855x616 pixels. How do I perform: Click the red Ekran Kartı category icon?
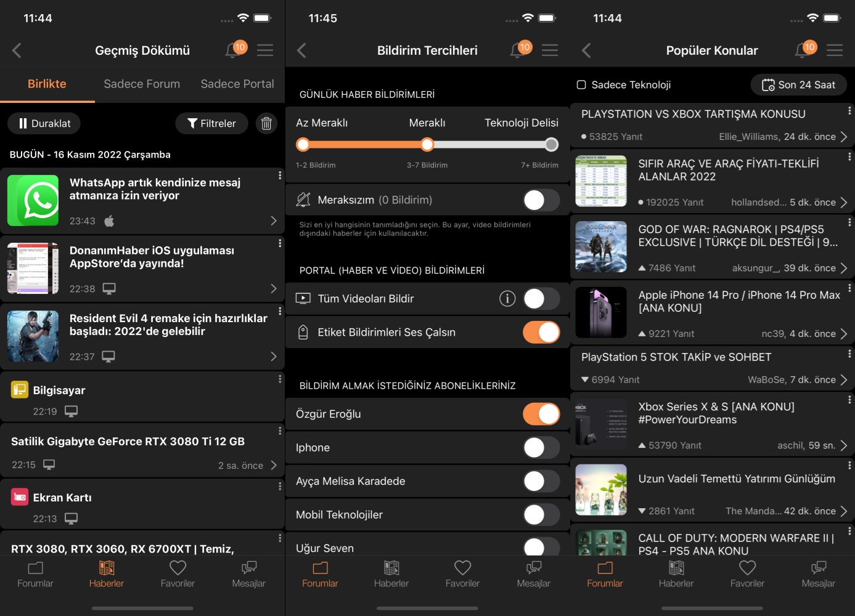pyautogui.click(x=20, y=497)
